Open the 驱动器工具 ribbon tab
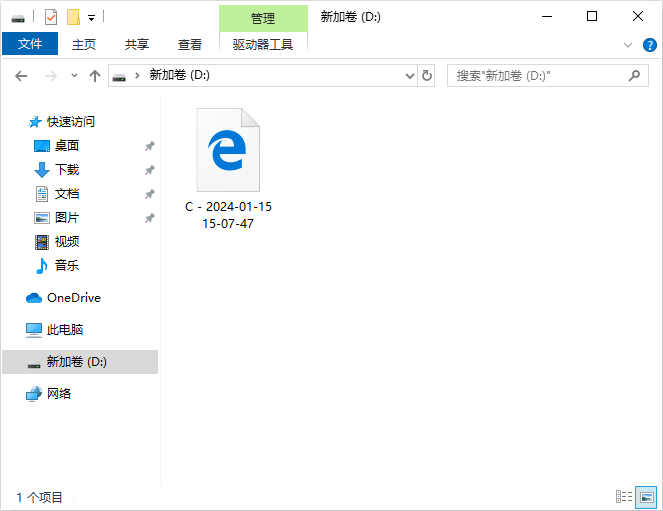This screenshot has width=663, height=511. (263, 44)
